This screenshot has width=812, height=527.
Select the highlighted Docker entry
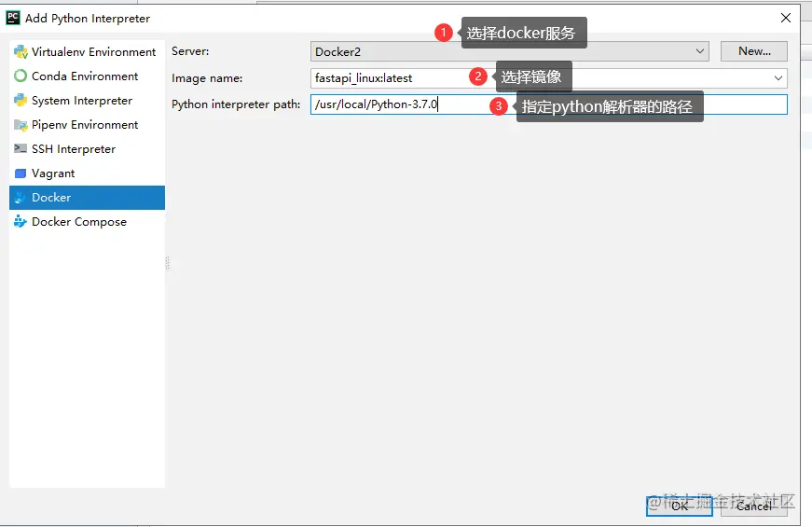[x=87, y=198]
